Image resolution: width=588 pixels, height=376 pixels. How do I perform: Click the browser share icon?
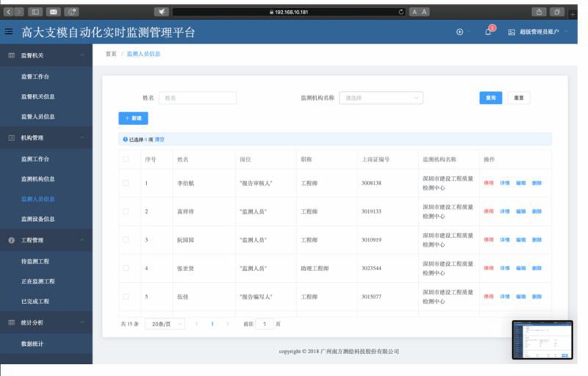click(x=539, y=12)
